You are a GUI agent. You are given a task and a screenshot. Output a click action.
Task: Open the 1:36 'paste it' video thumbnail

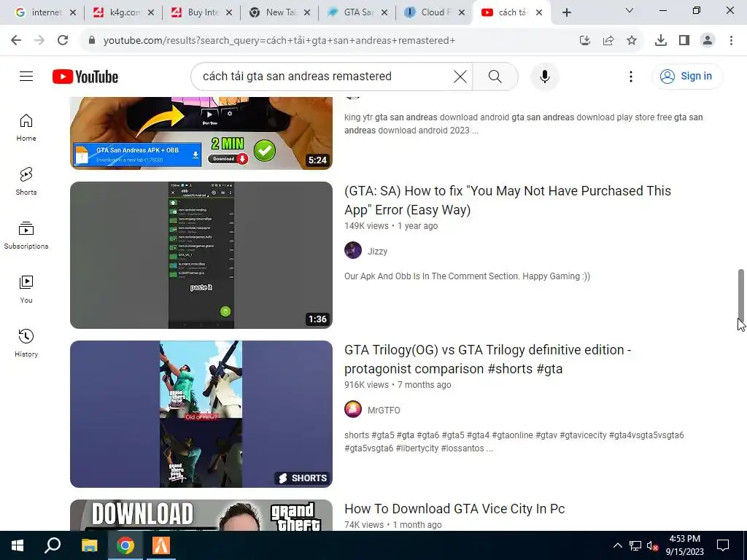click(x=201, y=255)
